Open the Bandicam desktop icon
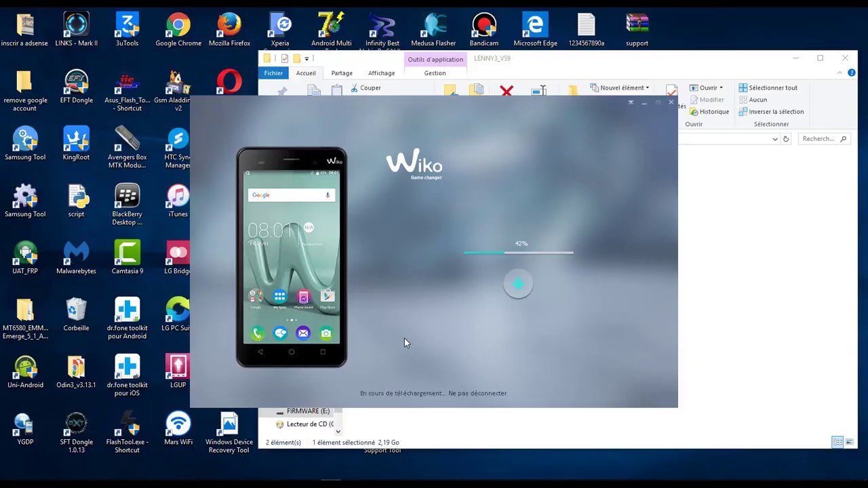868x488 pixels. click(x=484, y=29)
